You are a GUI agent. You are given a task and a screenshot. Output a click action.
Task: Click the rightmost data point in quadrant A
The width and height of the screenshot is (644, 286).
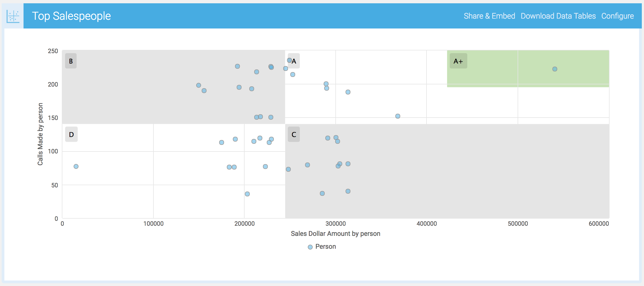click(x=398, y=116)
